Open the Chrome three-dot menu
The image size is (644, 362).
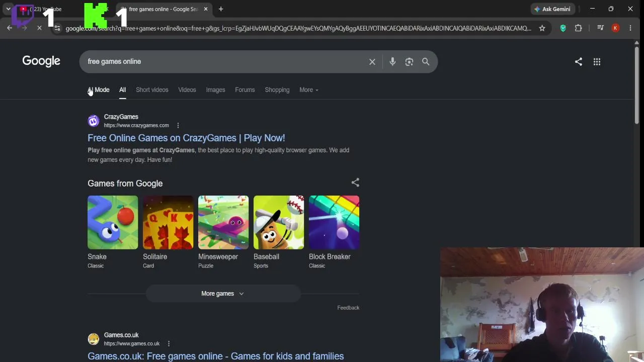pyautogui.click(x=630, y=28)
